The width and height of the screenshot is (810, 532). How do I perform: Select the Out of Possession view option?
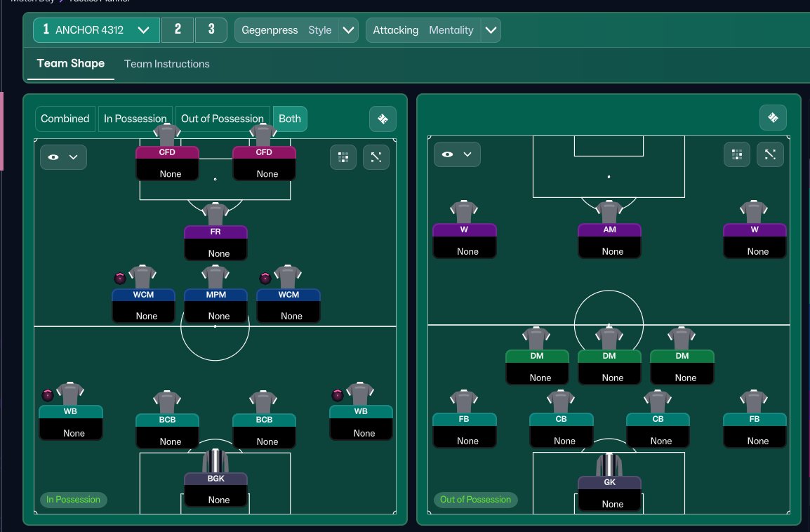click(223, 119)
